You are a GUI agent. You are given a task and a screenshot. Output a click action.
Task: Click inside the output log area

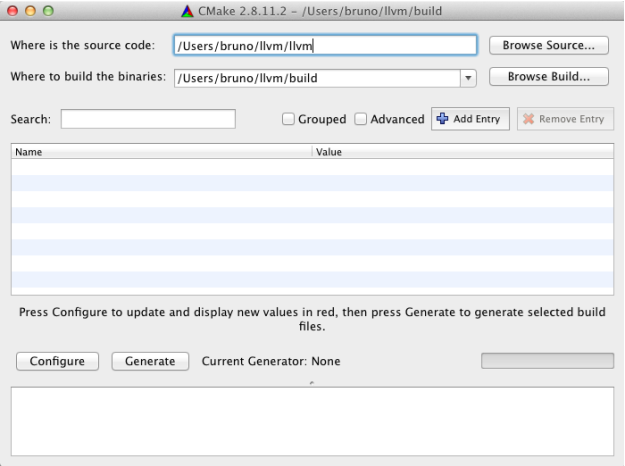click(x=312, y=421)
